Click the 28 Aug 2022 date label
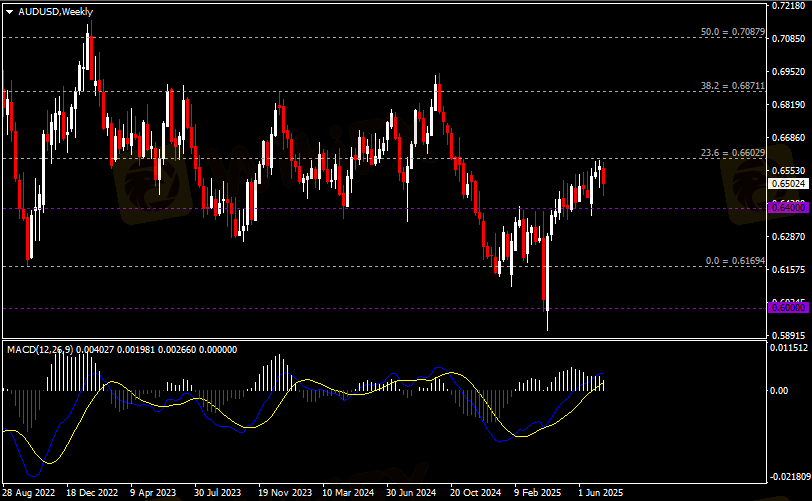Viewport: 812px width, 501px height. (x=28, y=492)
